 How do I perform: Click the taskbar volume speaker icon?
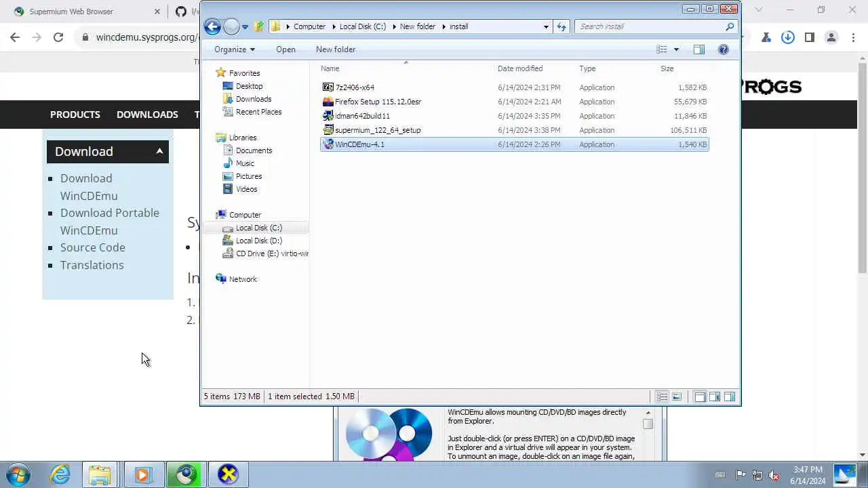tap(774, 475)
